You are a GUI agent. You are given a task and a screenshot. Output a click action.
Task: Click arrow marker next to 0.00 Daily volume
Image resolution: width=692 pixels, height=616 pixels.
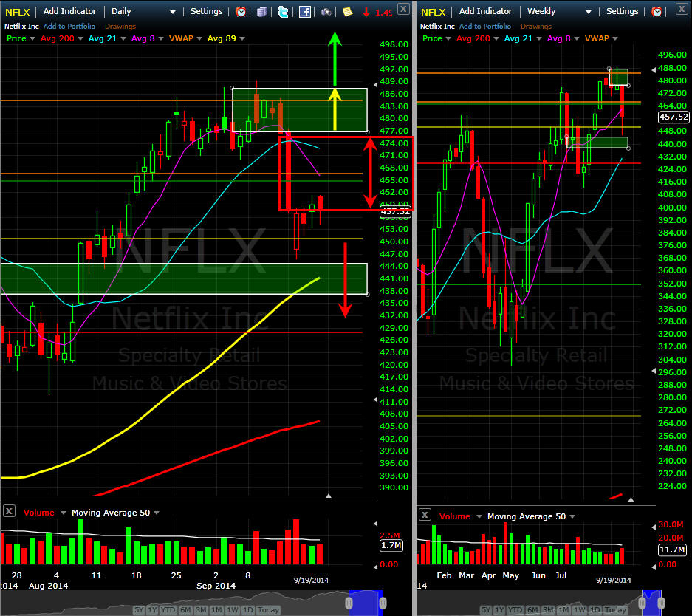(x=376, y=567)
